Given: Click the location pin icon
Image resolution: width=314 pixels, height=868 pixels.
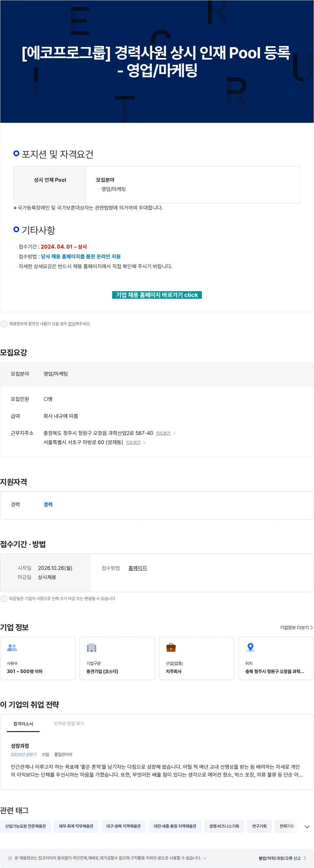Looking at the screenshot, I should [251, 647].
